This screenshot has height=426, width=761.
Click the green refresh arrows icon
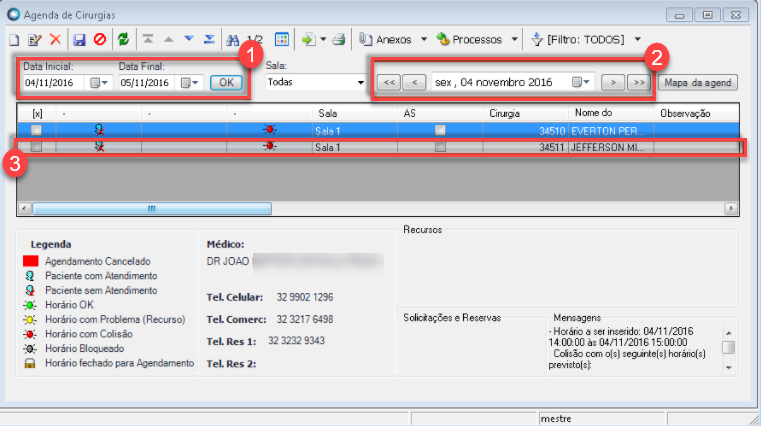click(124, 39)
